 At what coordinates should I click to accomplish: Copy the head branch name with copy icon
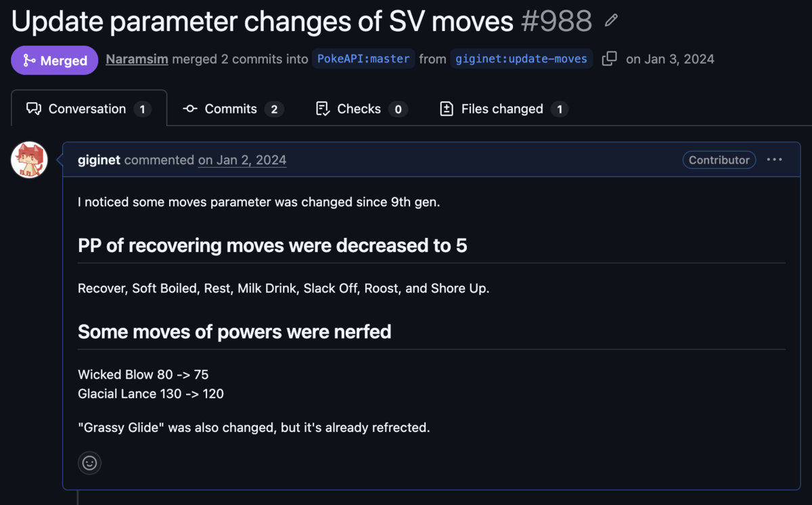(609, 59)
